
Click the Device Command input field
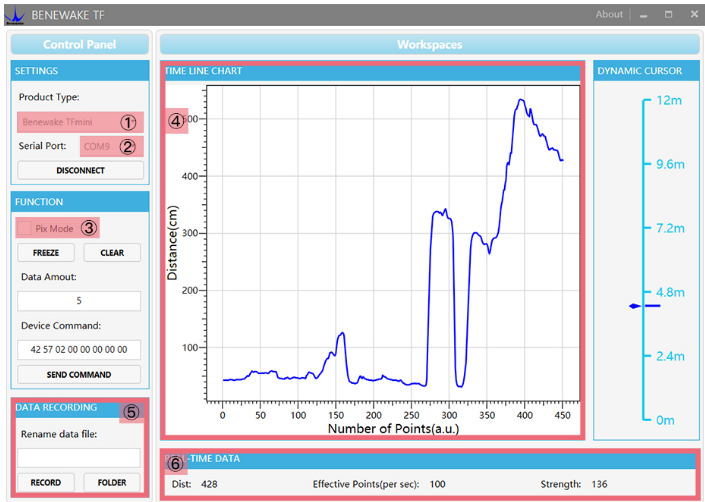(79, 349)
